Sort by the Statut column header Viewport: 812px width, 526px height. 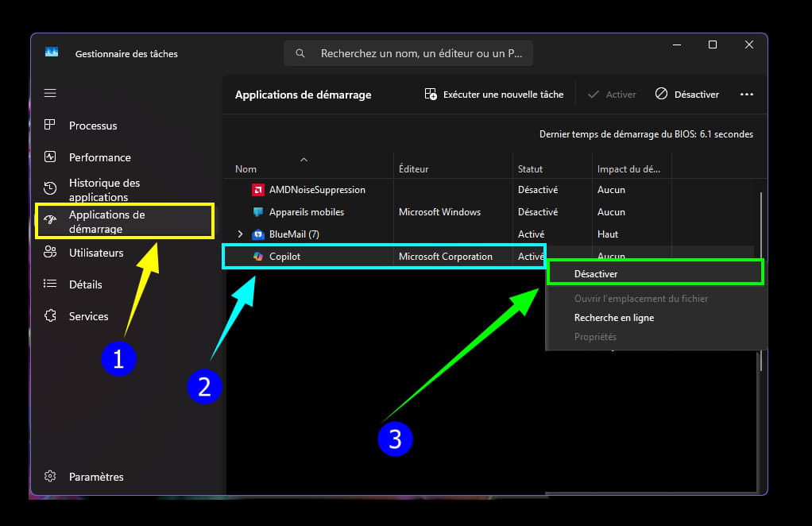click(x=531, y=169)
